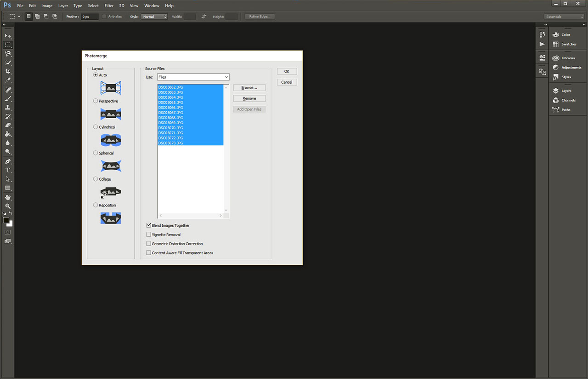Open the Use source dropdown
This screenshot has width=588, height=379.
(193, 77)
